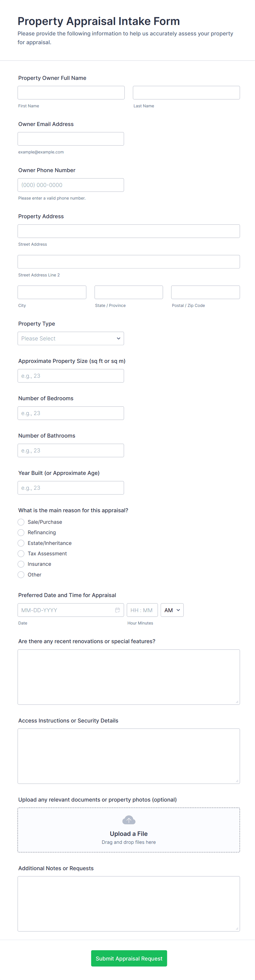The height and width of the screenshot is (980, 255).
Task: Open the Property Type dropdown
Action: [x=71, y=338]
